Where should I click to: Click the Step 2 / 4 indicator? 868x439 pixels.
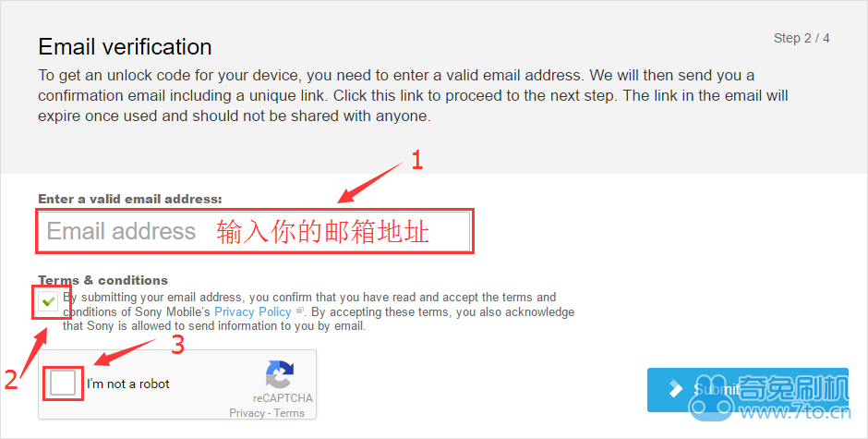801,38
